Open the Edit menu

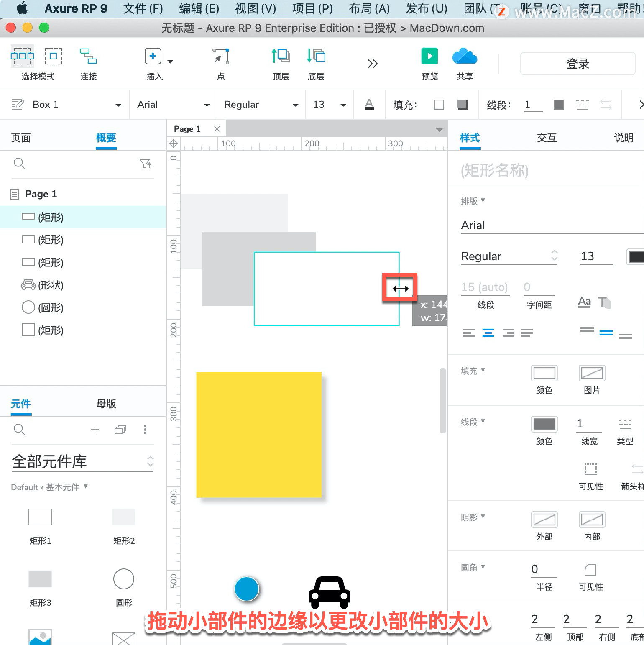(x=199, y=8)
